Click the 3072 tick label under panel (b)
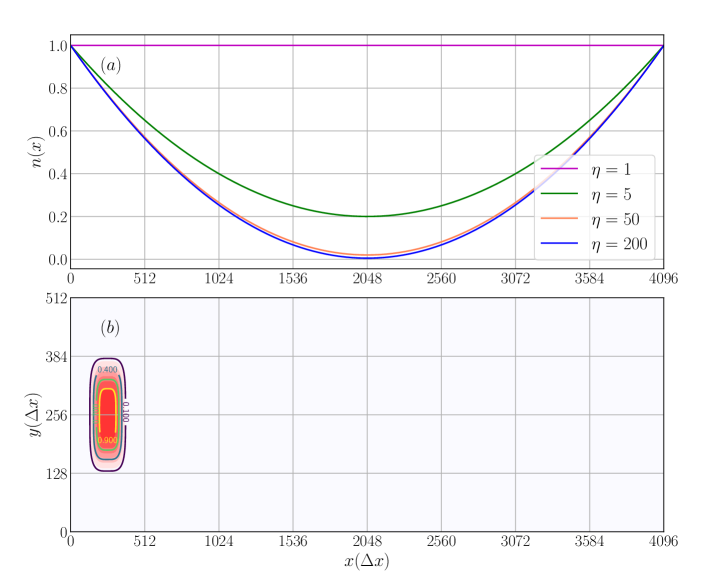 (x=516, y=541)
